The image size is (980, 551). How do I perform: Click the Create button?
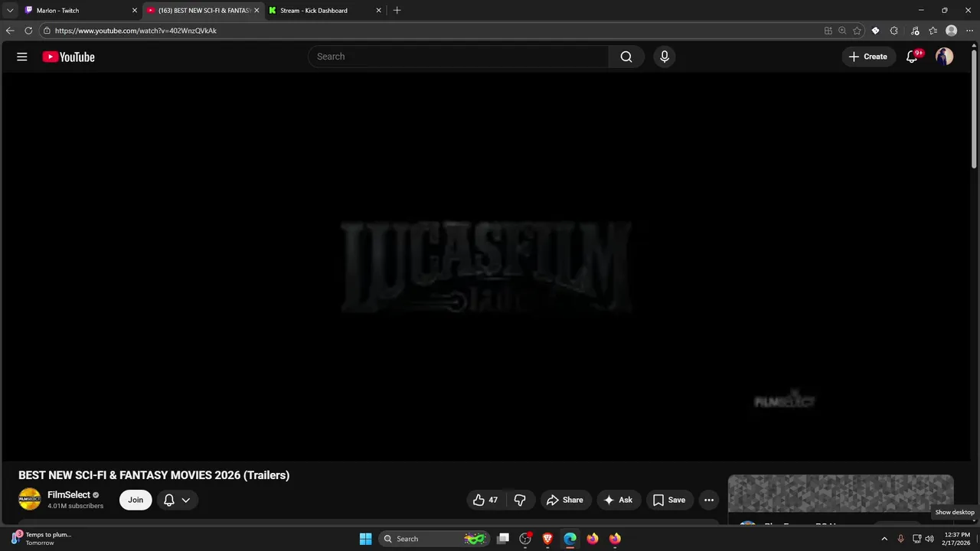[868, 57]
